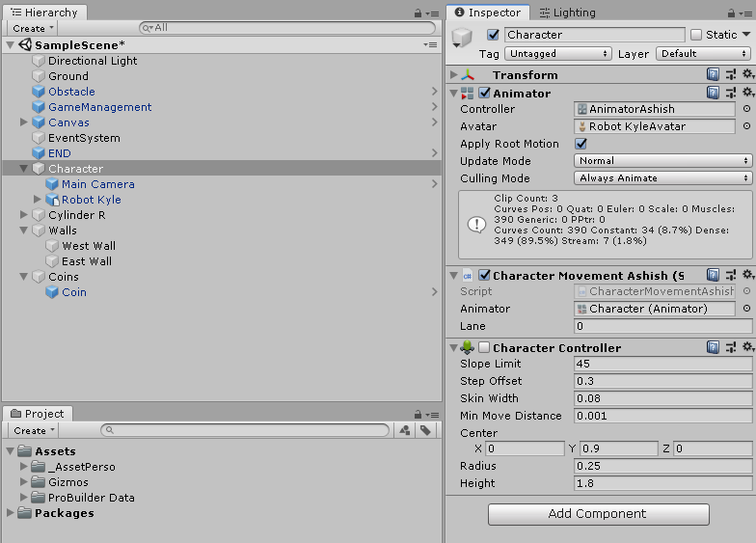Open Character Movement Ashish gear menu

pyautogui.click(x=748, y=274)
